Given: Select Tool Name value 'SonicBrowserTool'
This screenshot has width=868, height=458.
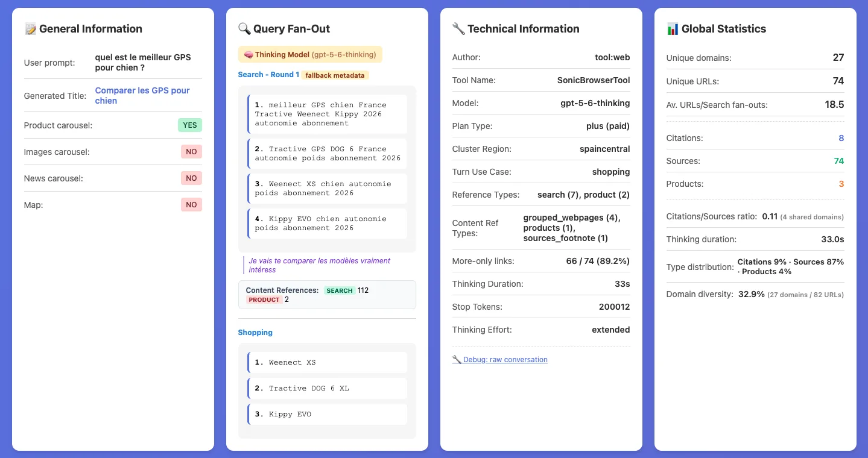Looking at the screenshot, I should [594, 80].
